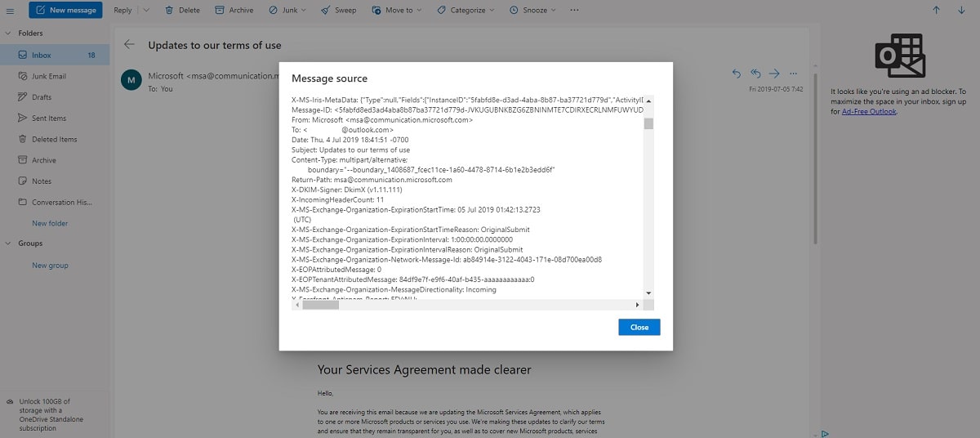This screenshot has width=980, height=438.
Task: Close the Message source dialog
Action: point(639,327)
